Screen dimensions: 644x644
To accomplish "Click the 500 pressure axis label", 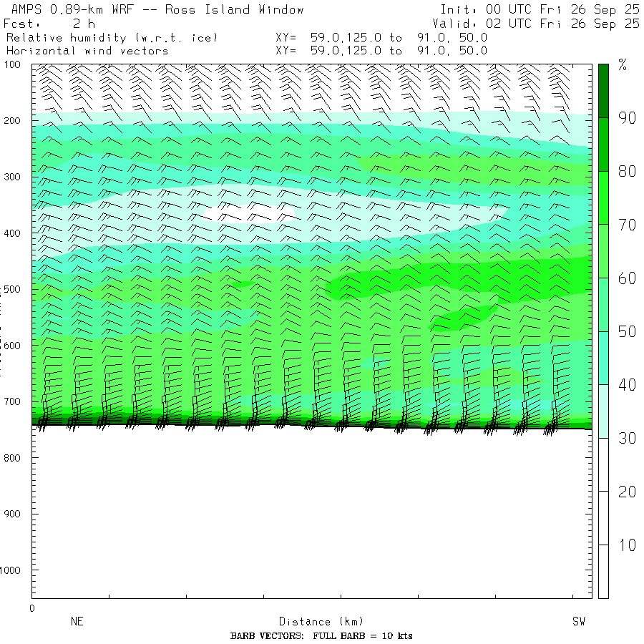I will pos(12,289).
